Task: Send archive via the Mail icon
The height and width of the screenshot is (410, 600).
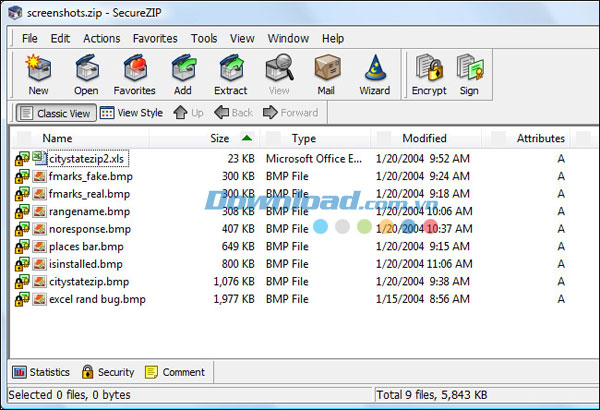Action: click(x=326, y=75)
